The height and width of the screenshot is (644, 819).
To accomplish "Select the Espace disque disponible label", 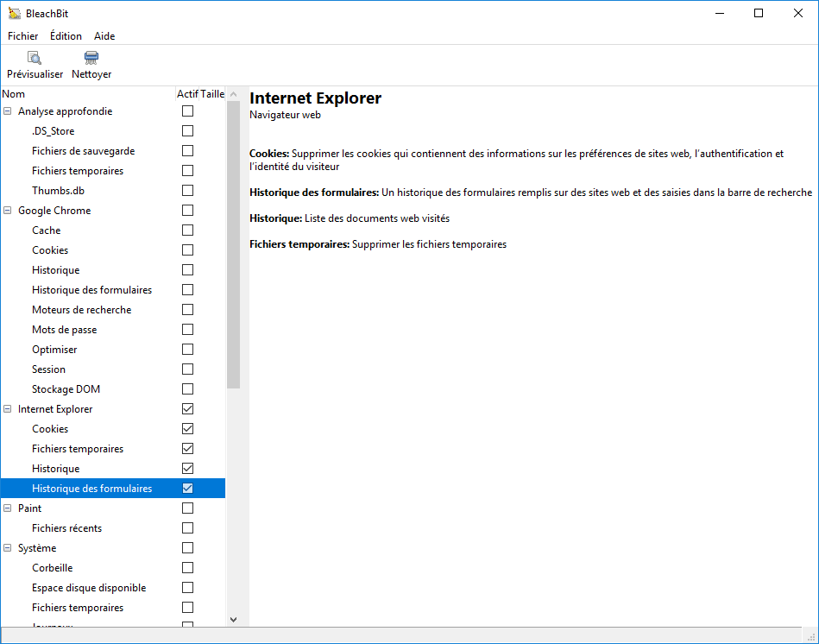I will [x=89, y=588].
